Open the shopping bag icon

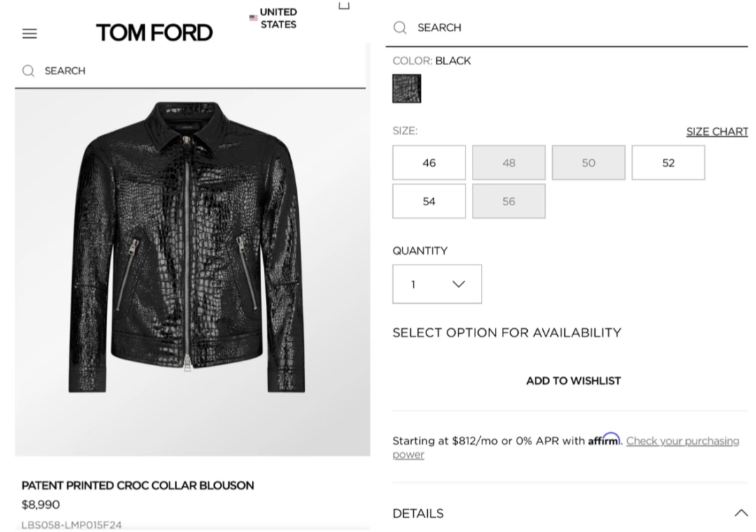(344, 6)
